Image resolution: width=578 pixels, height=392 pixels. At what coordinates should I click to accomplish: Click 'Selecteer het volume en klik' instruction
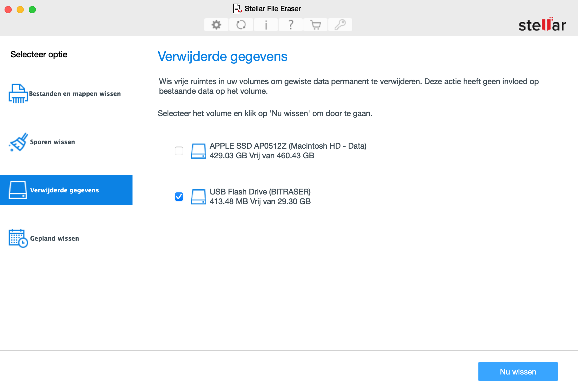(265, 114)
